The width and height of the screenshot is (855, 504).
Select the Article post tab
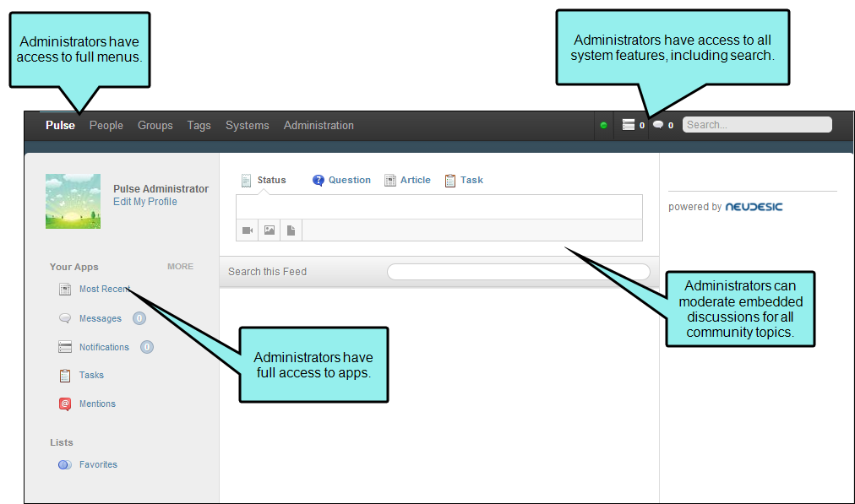click(407, 180)
